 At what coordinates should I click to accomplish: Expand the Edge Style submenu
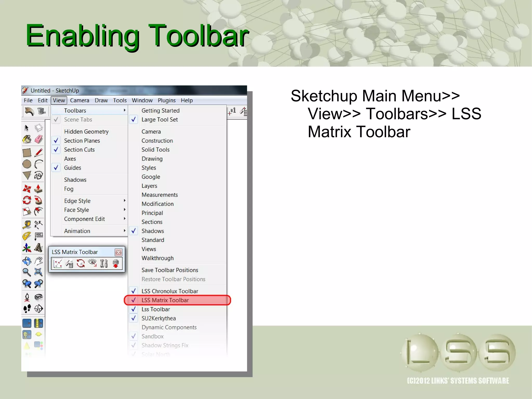point(89,201)
